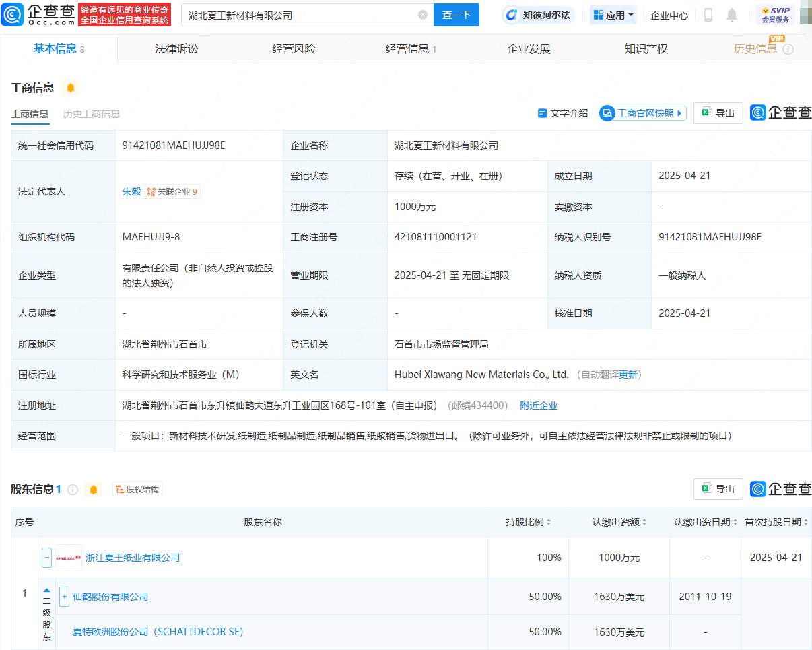
Task: Go to 企业中心
Action: [669, 15]
